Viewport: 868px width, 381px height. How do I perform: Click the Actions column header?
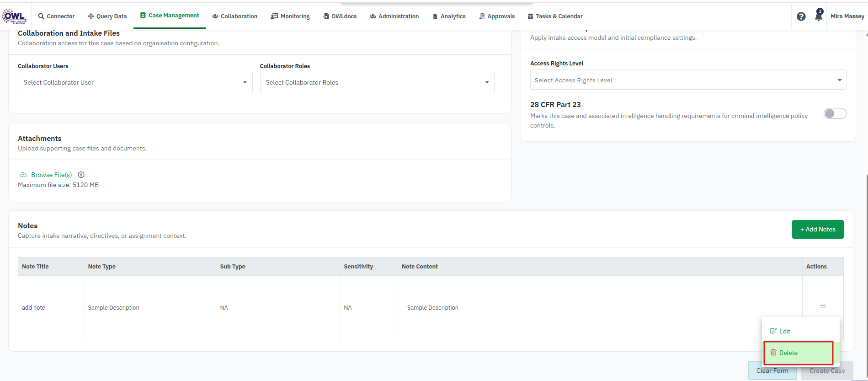click(x=823, y=266)
